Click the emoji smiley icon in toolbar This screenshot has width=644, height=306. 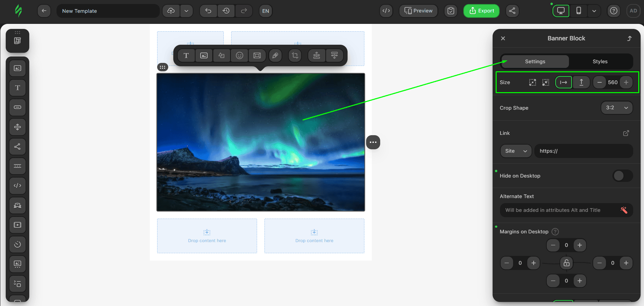[x=239, y=55]
